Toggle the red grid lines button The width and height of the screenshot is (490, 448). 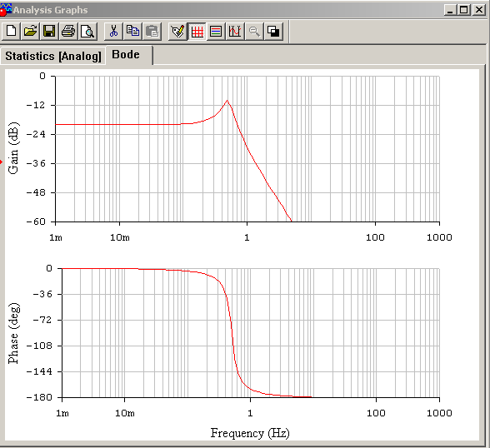[197, 31]
